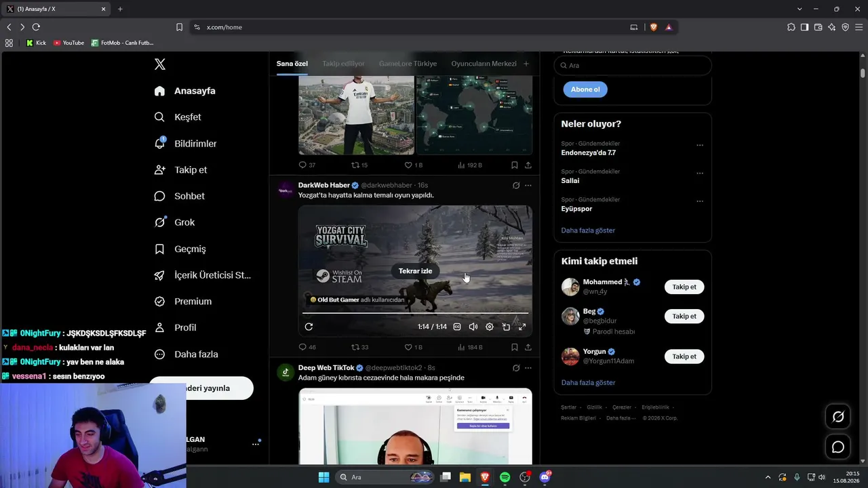Screen dimensions: 868x488
Task: Open Takip et in the left sidebar
Action: 181,170
